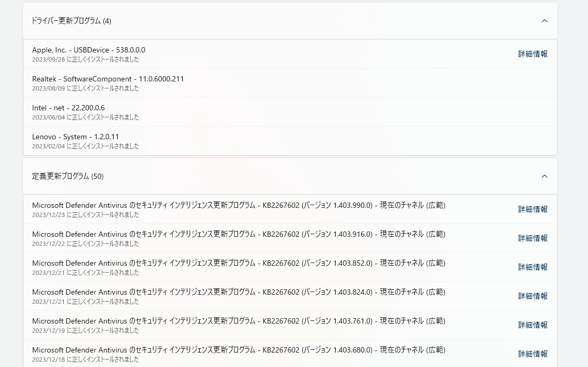Click the 2023/12/23 install date text
This screenshot has height=367, width=588.
[x=86, y=215]
